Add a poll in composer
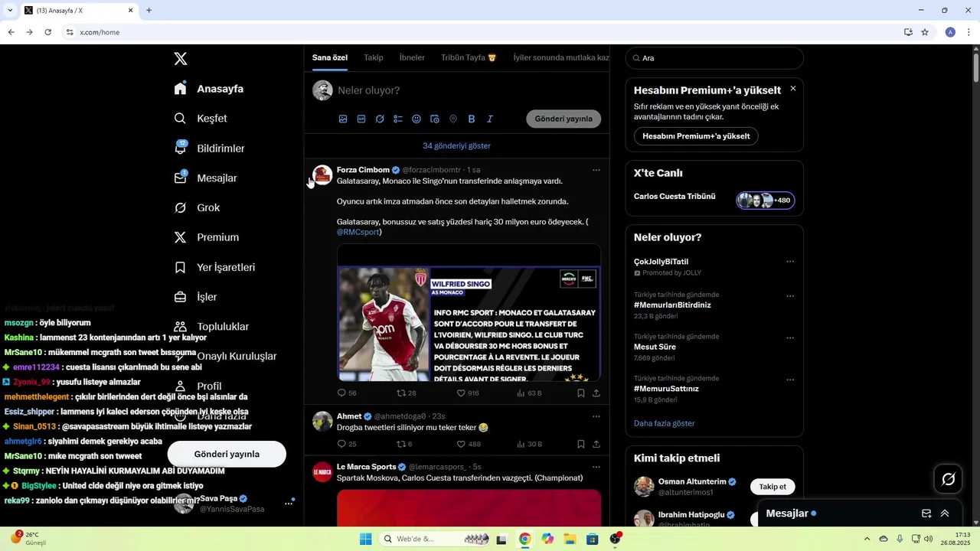 pyautogui.click(x=398, y=119)
